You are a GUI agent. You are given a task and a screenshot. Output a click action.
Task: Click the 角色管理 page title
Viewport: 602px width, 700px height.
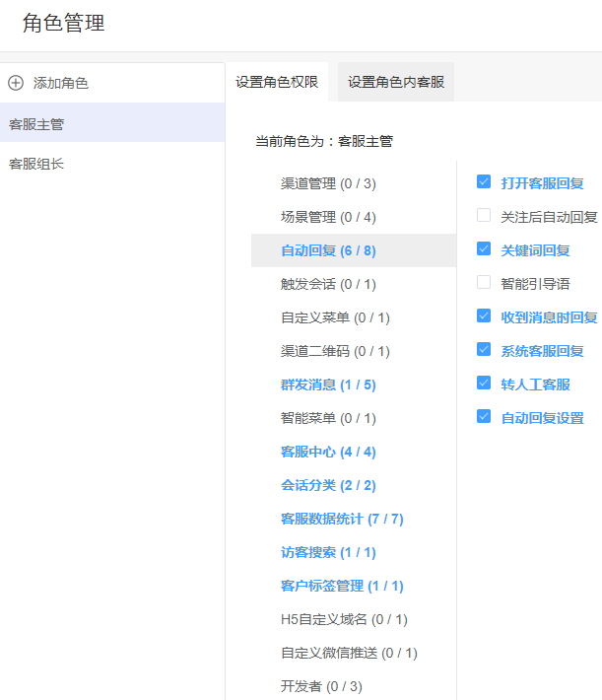tap(64, 23)
